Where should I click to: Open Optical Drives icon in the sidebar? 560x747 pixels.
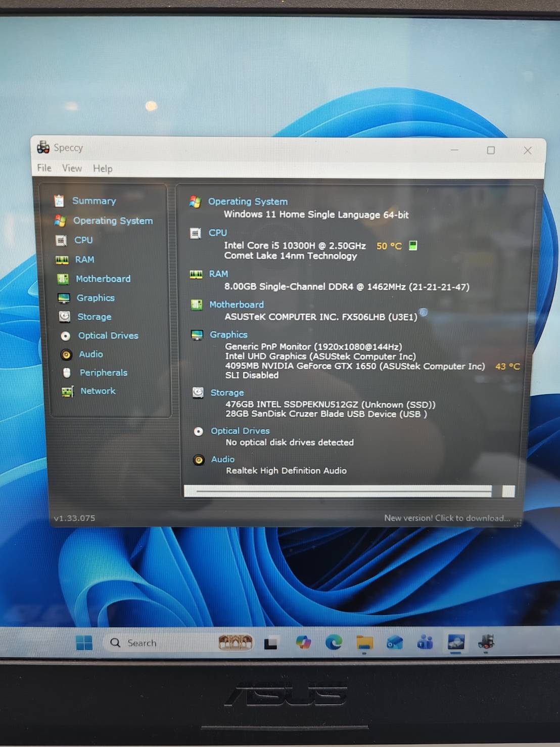[66, 336]
